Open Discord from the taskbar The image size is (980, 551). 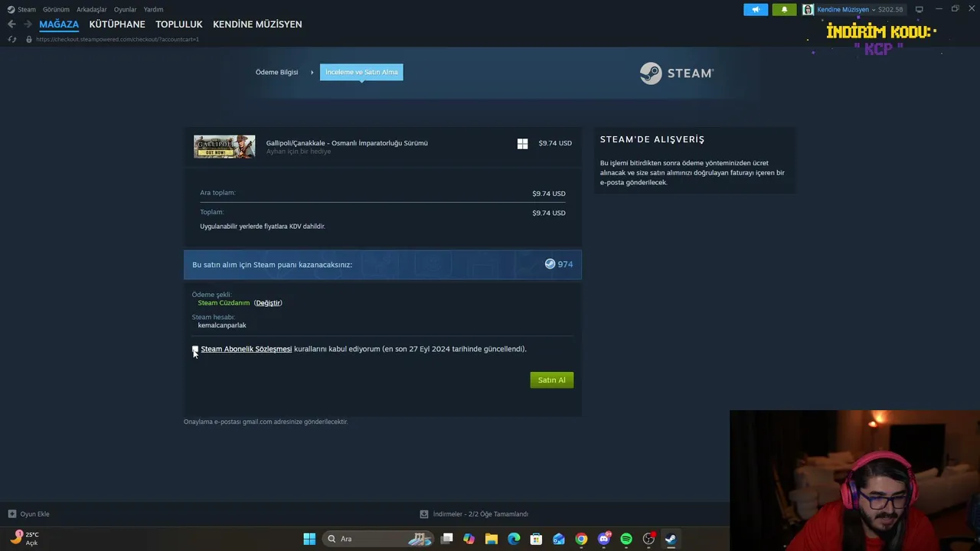[604, 539]
